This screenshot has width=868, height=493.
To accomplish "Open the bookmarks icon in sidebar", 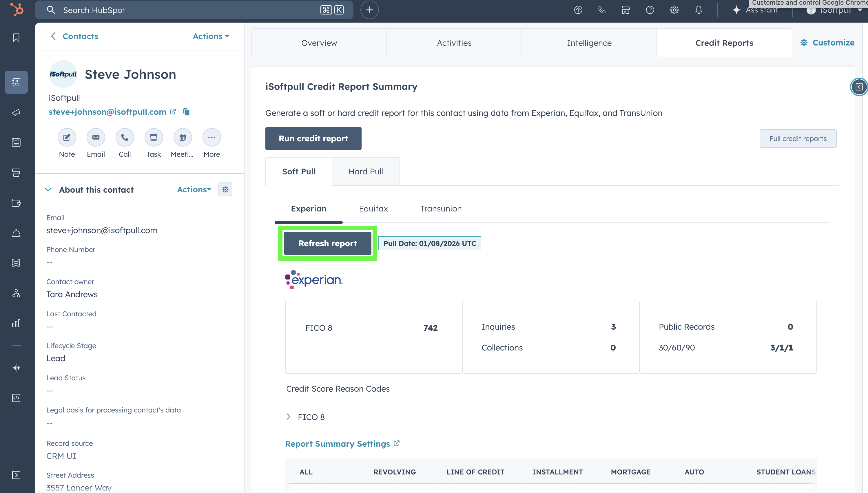I will pos(16,38).
